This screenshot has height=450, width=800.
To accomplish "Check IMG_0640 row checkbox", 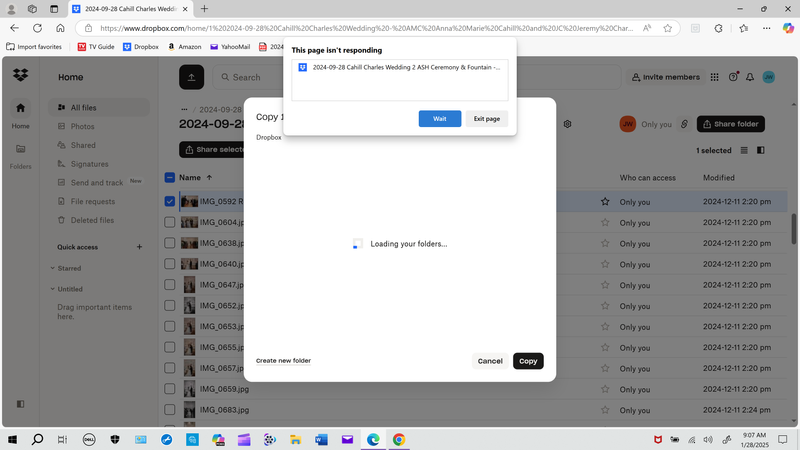I will coord(170,264).
